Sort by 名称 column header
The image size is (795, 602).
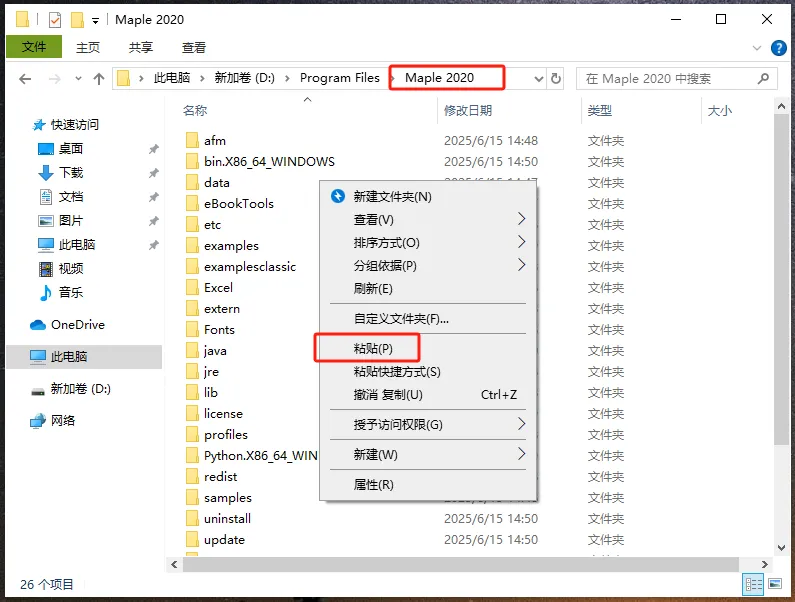click(195, 111)
